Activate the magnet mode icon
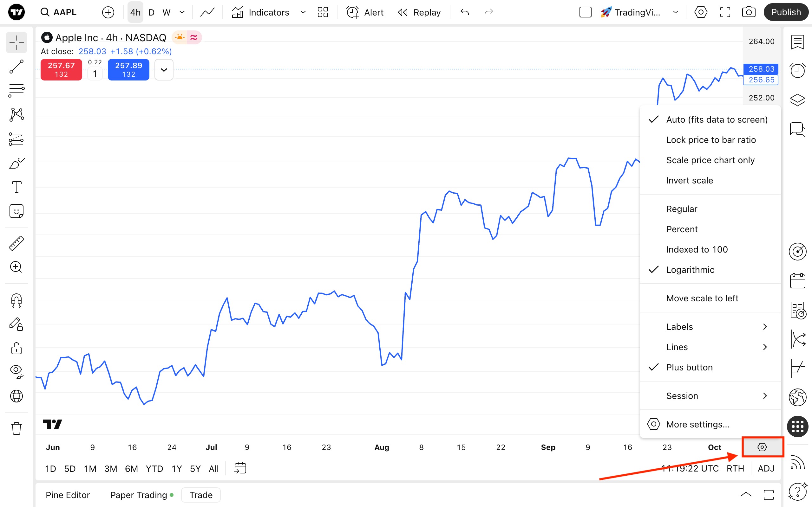This screenshot has height=507, width=812. pyautogui.click(x=16, y=300)
